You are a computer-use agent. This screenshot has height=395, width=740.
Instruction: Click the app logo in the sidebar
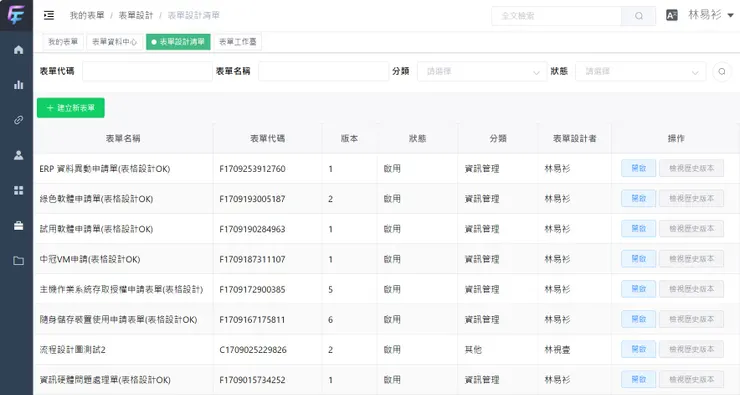[x=16, y=15]
